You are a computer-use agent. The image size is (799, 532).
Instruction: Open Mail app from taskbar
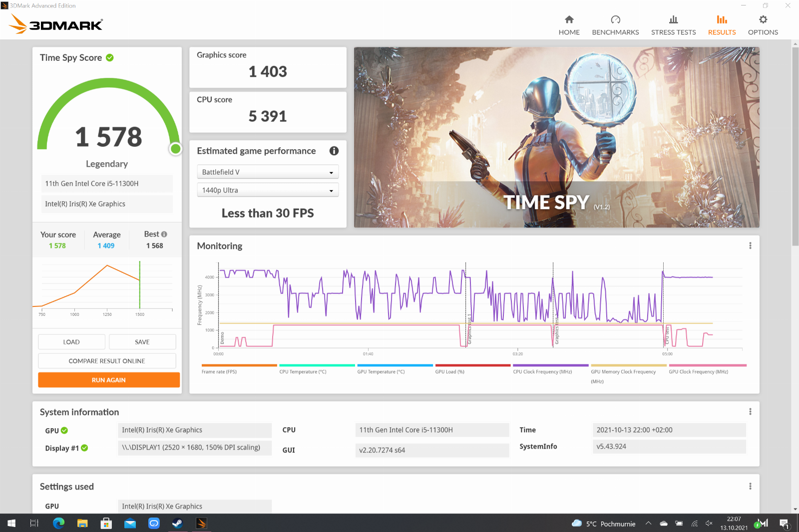pyautogui.click(x=130, y=523)
